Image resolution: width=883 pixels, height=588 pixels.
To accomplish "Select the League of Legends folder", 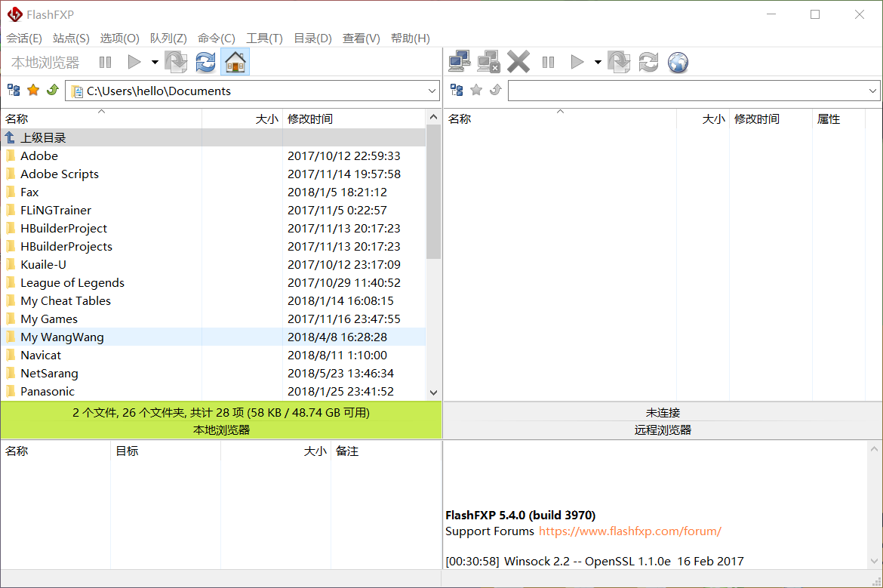I will (x=213, y=283).
